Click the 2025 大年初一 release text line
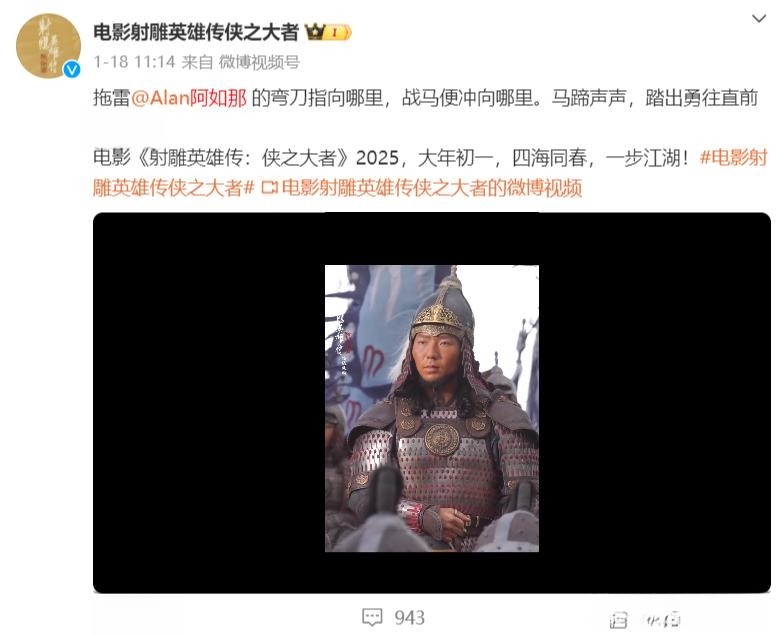The width and height of the screenshot is (778, 635). (x=391, y=158)
